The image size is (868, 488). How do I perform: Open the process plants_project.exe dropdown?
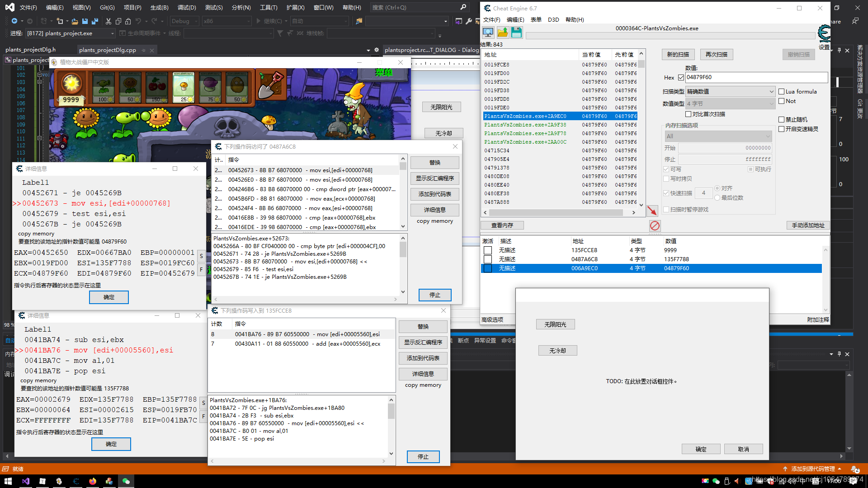point(70,33)
